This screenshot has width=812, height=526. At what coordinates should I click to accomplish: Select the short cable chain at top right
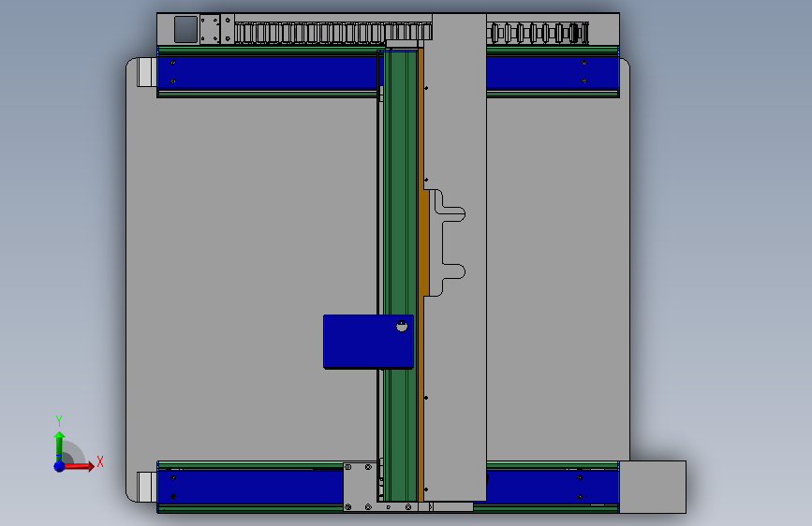(x=539, y=33)
